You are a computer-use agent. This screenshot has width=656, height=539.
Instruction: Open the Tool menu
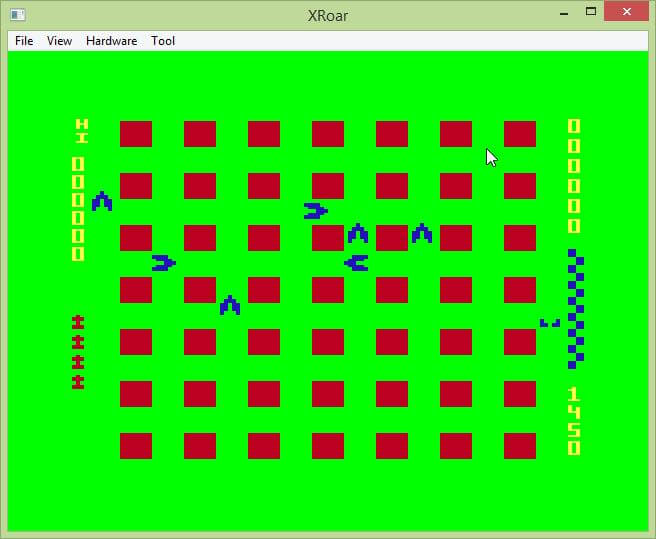[163, 41]
